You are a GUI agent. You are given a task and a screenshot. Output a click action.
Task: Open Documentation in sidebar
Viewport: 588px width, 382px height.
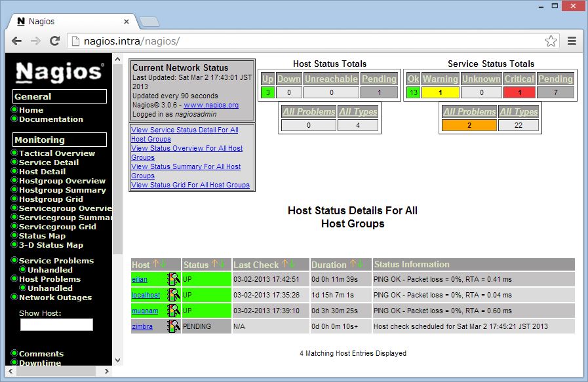(x=51, y=119)
